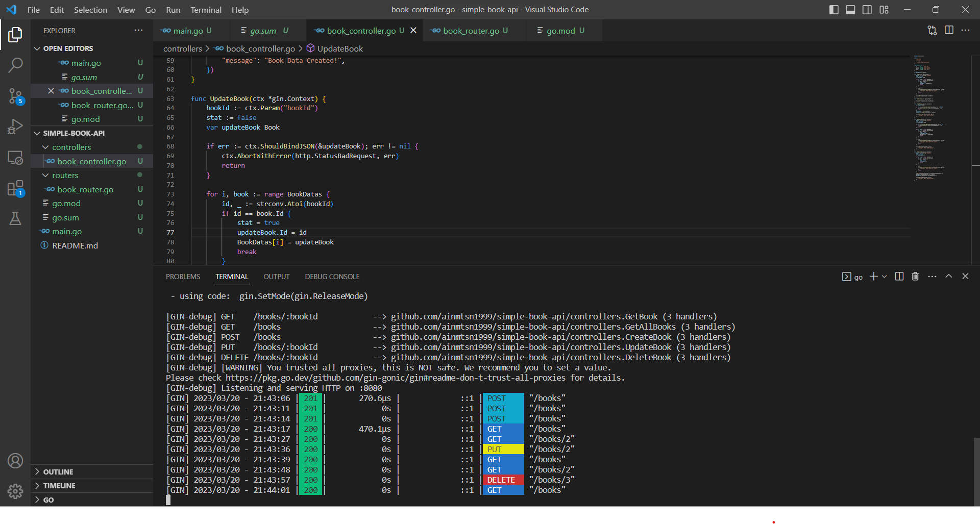Toggle primary side bar visibility
980x524 pixels.
pyautogui.click(x=834, y=10)
